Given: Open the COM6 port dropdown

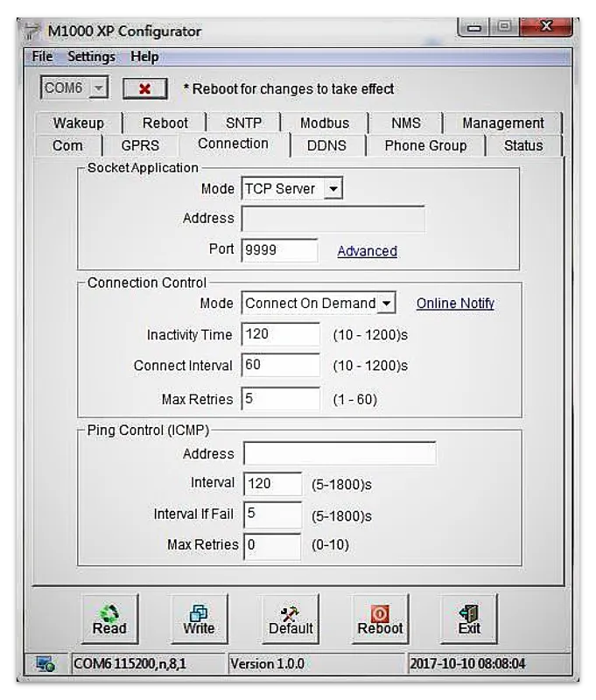Looking at the screenshot, I should click(x=99, y=87).
